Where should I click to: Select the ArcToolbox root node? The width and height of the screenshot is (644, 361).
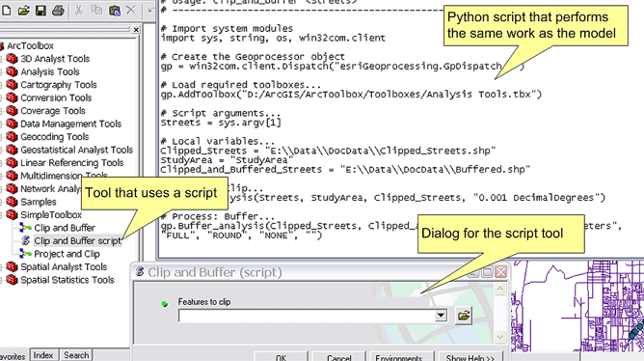coord(30,45)
